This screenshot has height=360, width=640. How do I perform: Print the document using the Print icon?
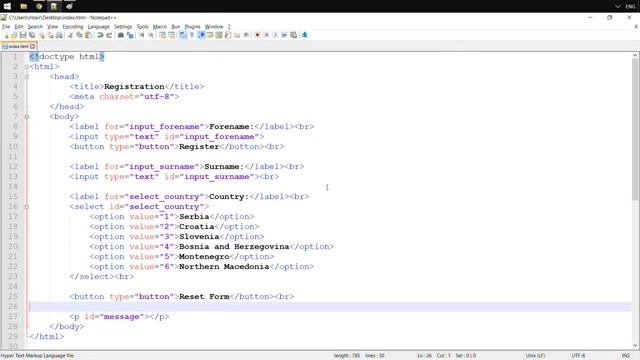[x=59, y=35]
